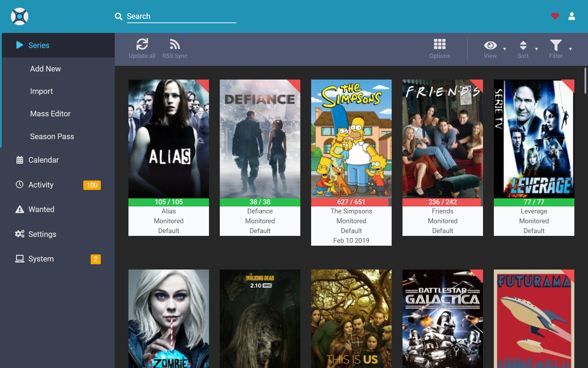Open the user profile icon
The height and width of the screenshot is (368, 588).
tap(572, 16)
